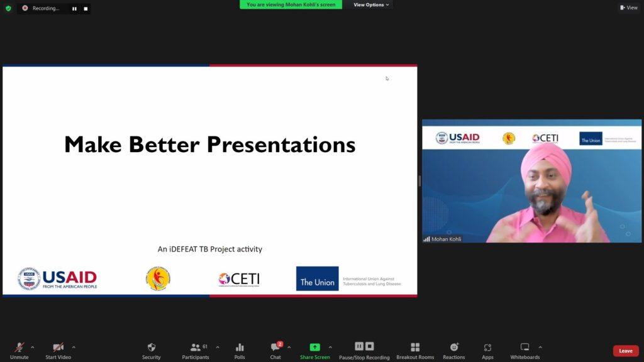Click the red Leave button
The image size is (644, 362).
[626, 351]
